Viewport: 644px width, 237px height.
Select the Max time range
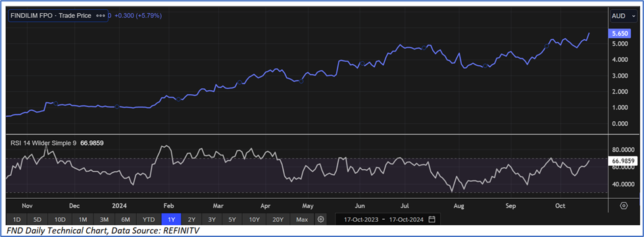click(x=303, y=219)
